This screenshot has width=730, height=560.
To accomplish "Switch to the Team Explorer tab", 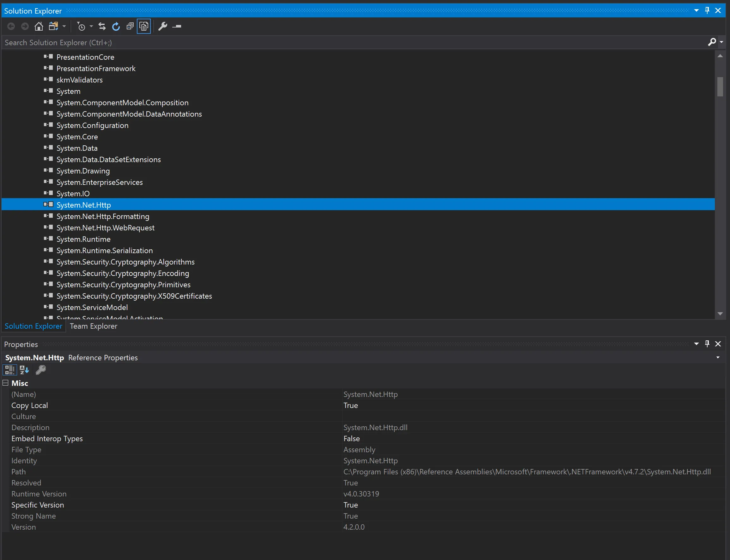I will tap(93, 326).
